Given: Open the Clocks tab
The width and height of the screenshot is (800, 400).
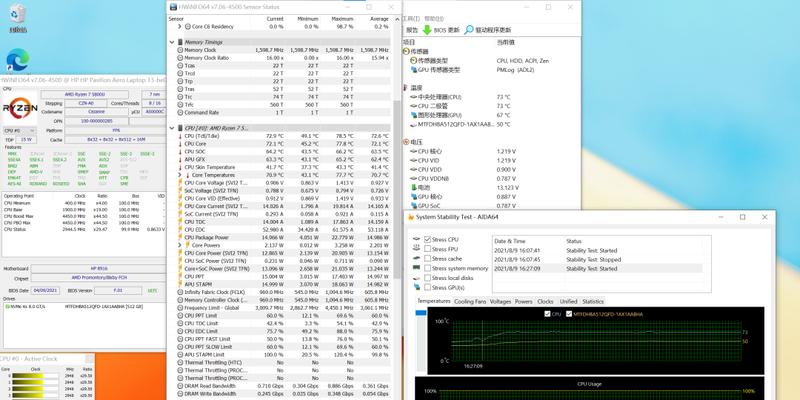Looking at the screenshot, I should 545,302.
